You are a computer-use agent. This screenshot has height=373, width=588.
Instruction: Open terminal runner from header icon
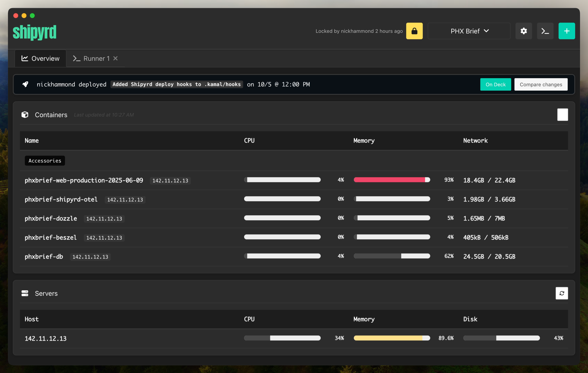(545, 31)
